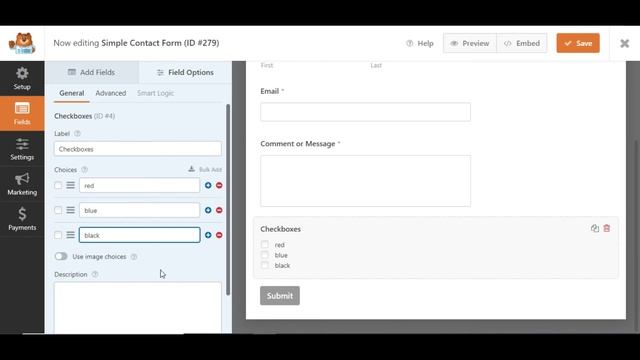Check the black preview checkbox

coord(264,265)
